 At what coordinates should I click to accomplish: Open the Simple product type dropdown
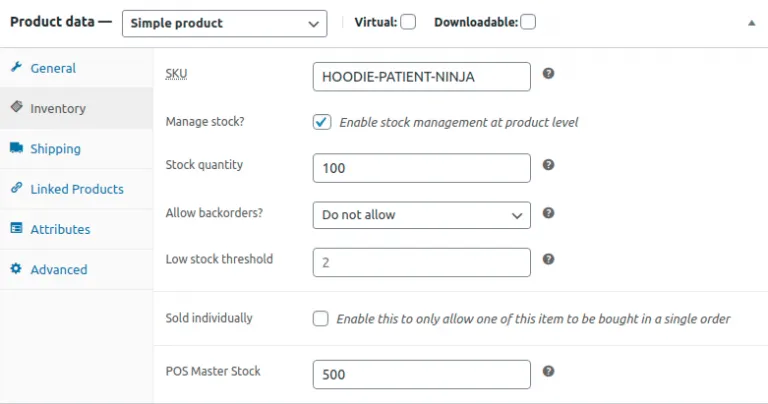coord(224,23)
